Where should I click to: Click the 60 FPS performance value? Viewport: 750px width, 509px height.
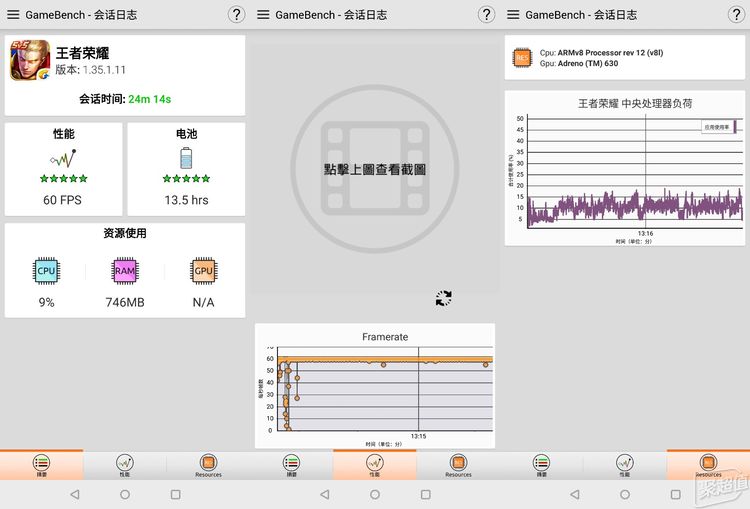point(63,200)
